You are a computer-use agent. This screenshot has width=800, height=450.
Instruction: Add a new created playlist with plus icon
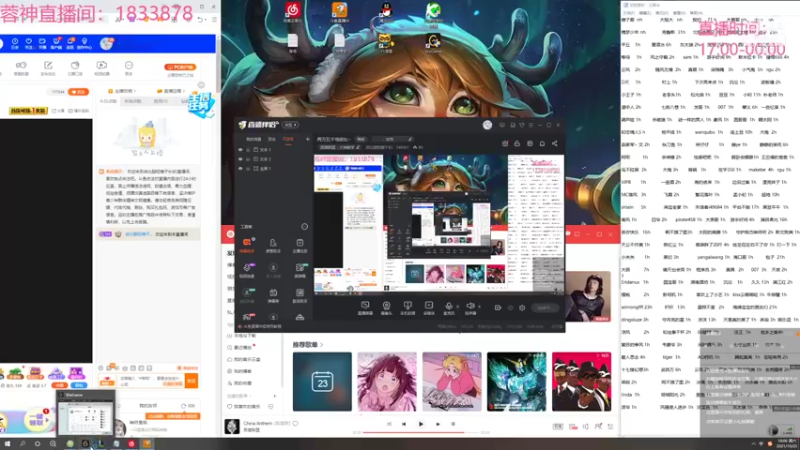coord(274,396)
